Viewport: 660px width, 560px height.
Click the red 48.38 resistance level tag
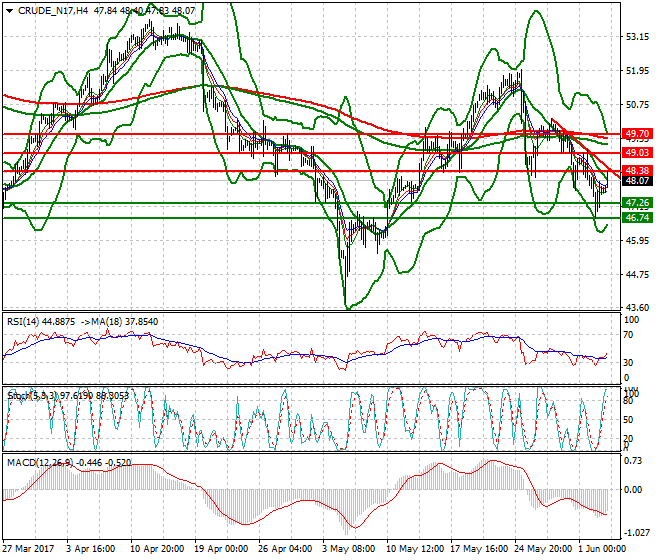point(637,171)
